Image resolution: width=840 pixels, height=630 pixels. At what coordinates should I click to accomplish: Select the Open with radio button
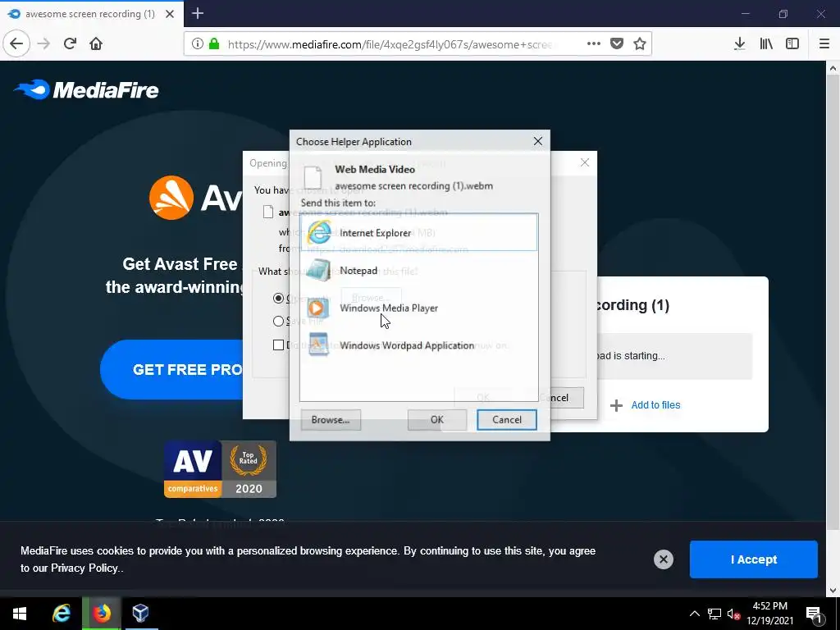coord(278,299)
